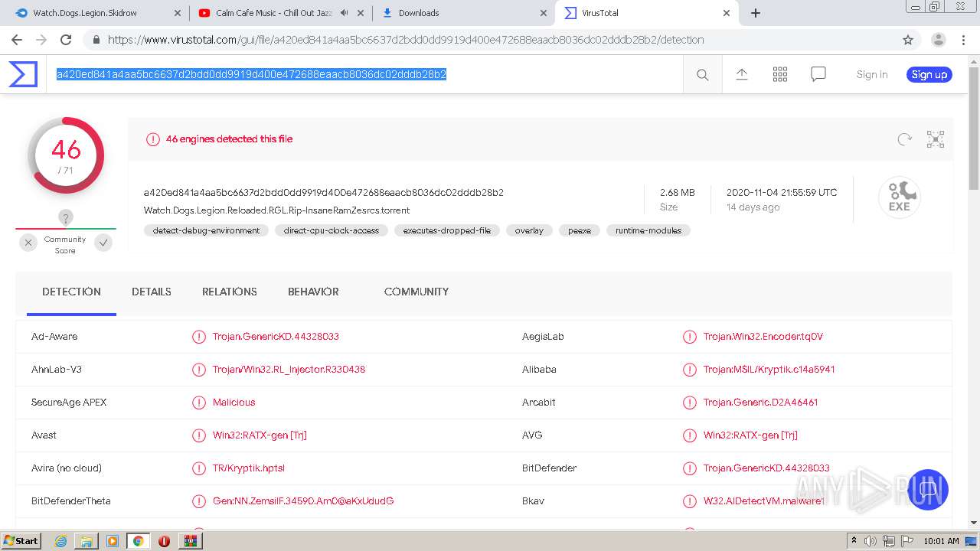980x551 pixels.
Task: Click the Sign in link
Action: pos(872,74)
